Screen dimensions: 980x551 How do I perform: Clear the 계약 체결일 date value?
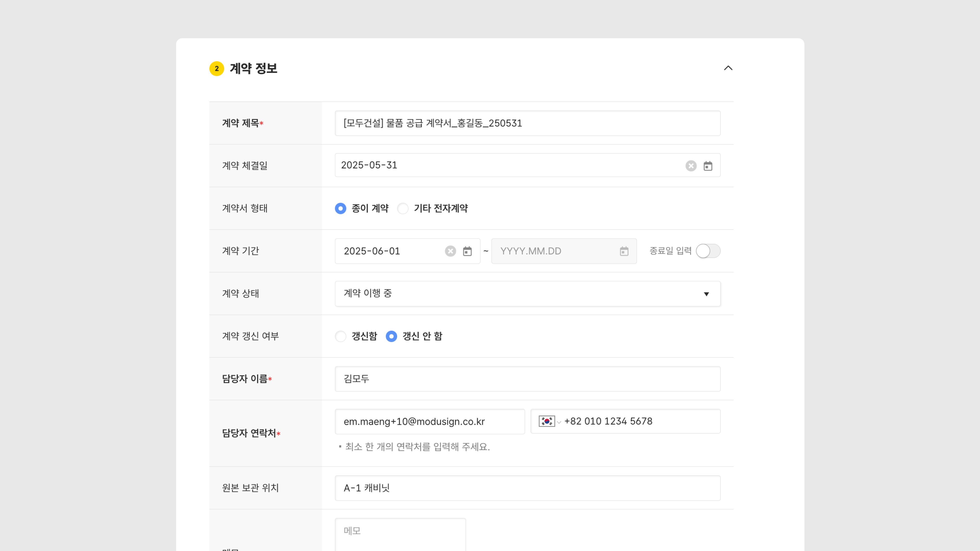tap(691, 166)
